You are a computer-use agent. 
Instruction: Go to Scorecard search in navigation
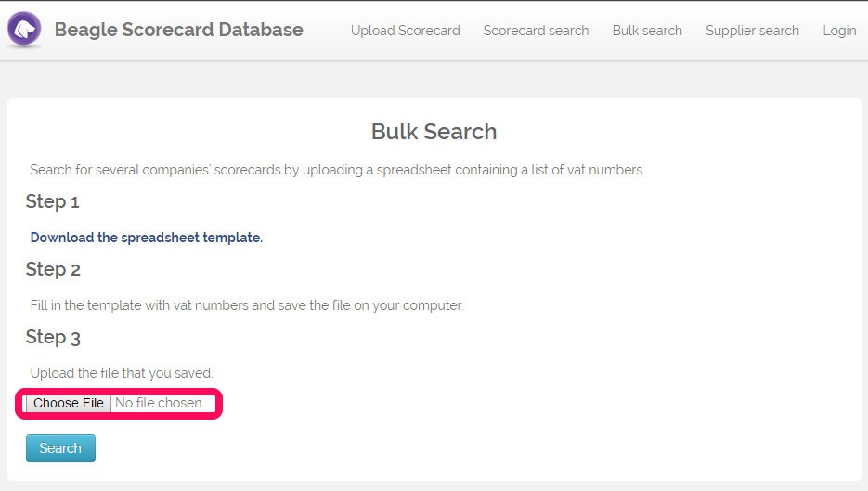(x=536, y=31)
